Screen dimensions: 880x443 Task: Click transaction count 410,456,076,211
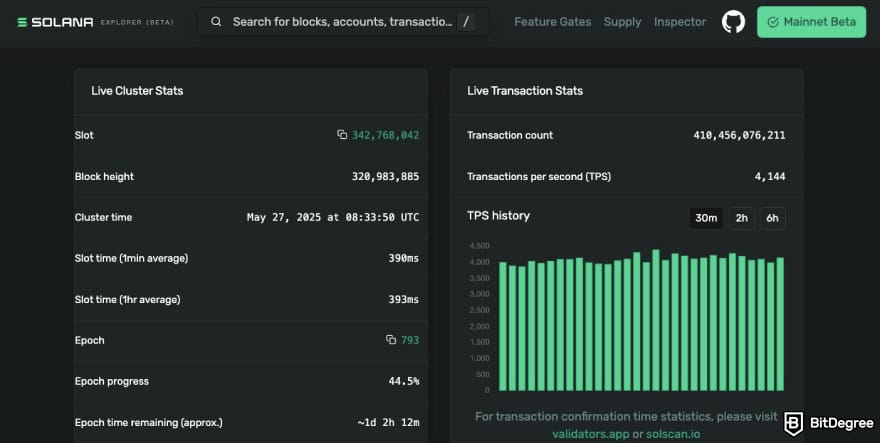[x=739, y=135]
